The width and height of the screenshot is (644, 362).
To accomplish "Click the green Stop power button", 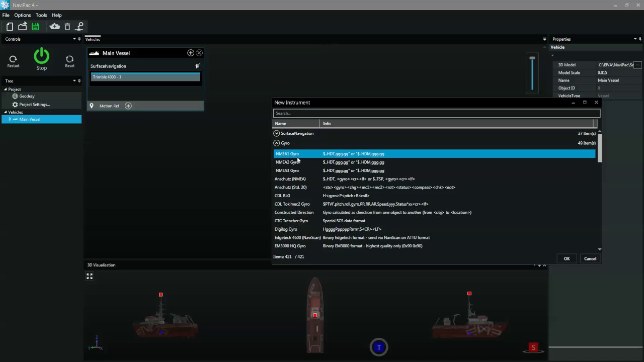I will pos(42,55).
